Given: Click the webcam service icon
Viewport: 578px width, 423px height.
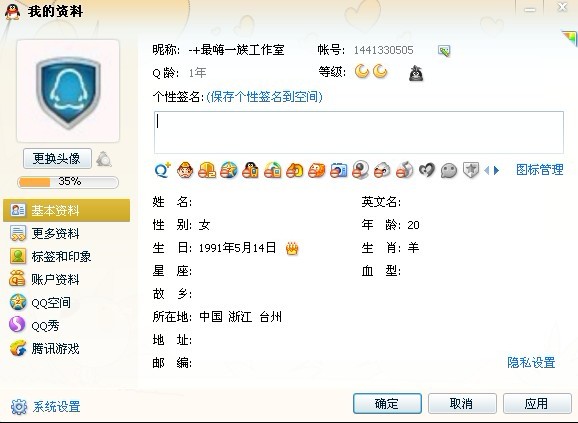Looking at the screenshot, I should click(361, 170).
